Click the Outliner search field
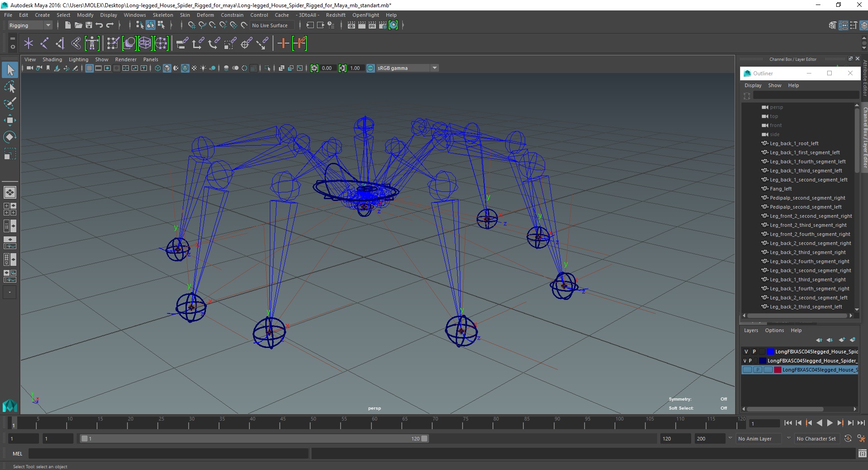Image resolution: width=868 pixels, height=470 pixels. (x=806, y=95)
